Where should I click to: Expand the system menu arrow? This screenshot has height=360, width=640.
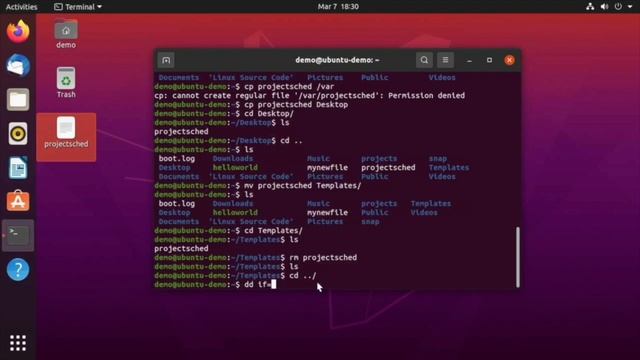630,7
